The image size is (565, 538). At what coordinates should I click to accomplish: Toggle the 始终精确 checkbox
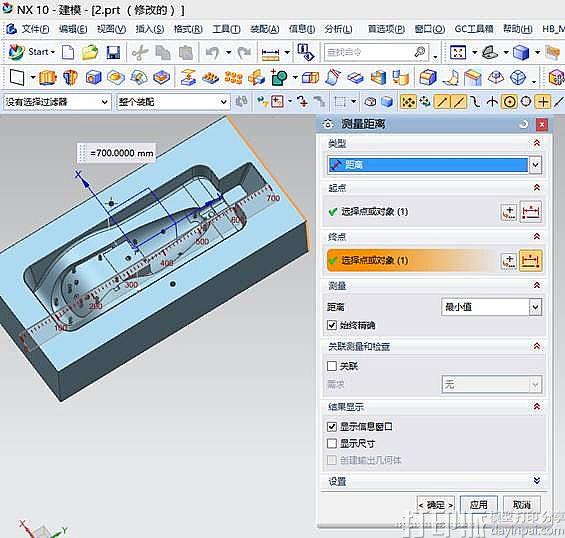(332, 325)
